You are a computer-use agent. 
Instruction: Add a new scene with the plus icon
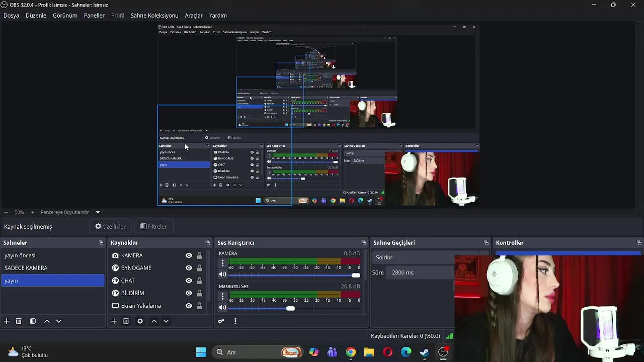tap(7, 321)
